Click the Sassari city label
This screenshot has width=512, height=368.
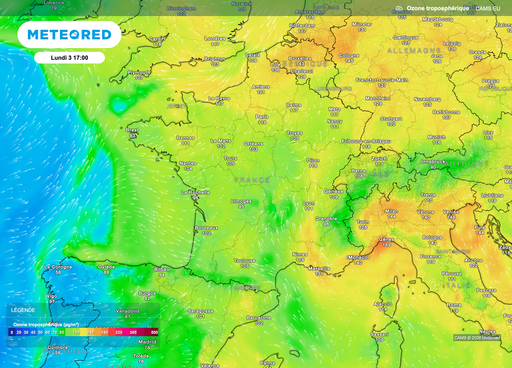(380, 334)
